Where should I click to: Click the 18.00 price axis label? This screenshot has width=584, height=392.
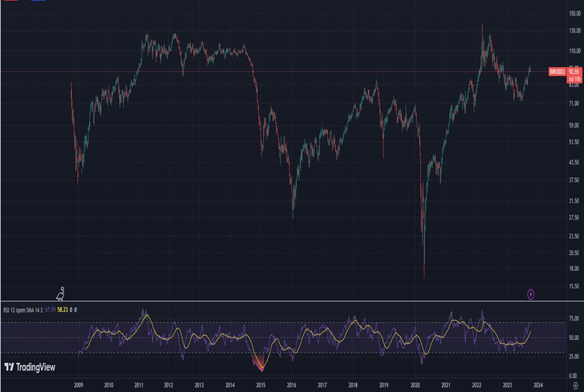pyautogui.click(x=574, y=268)
